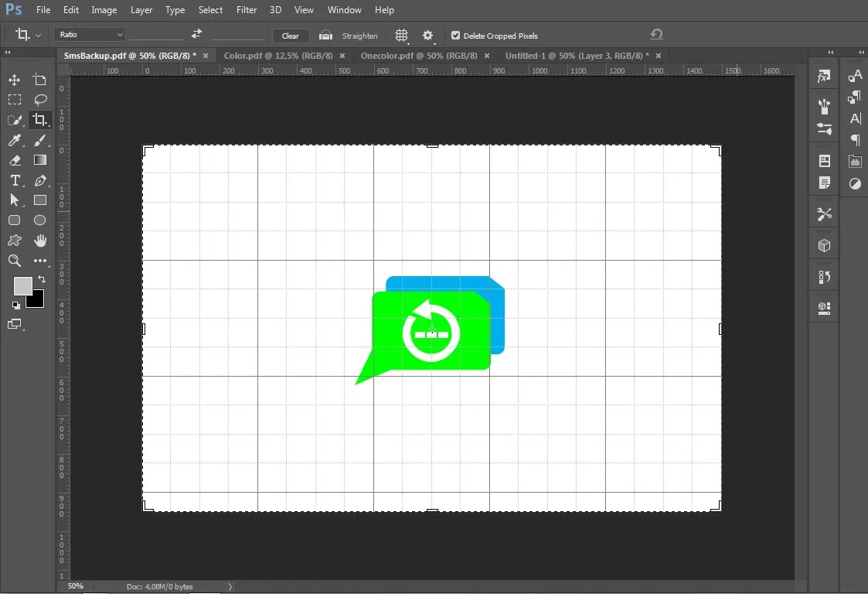Toggle Delete Cropped Pixels checkbox
The image size is (868, 594).
tap(455, 36)
